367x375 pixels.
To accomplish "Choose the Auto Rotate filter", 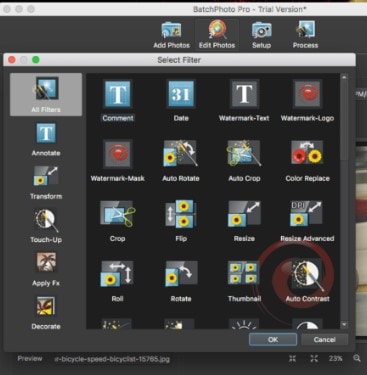I will pos(181,161).
